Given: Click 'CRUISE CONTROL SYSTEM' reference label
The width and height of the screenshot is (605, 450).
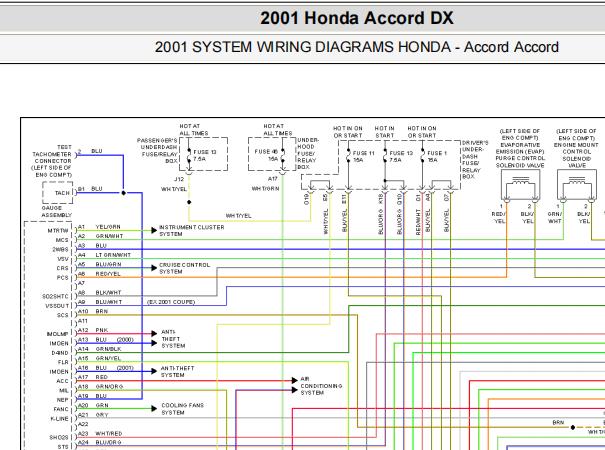Looking at the screenshot, I should coord(184,268).
